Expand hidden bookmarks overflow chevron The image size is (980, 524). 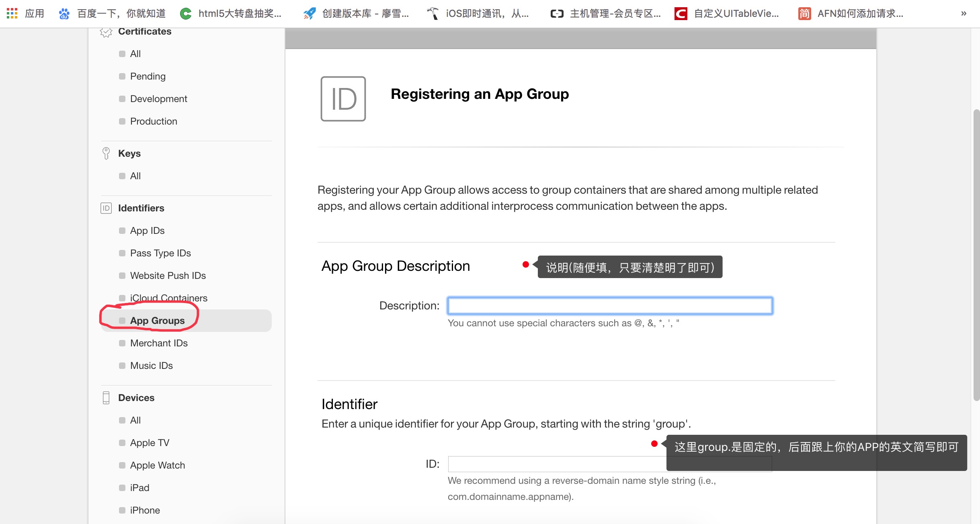pos(964,14)
